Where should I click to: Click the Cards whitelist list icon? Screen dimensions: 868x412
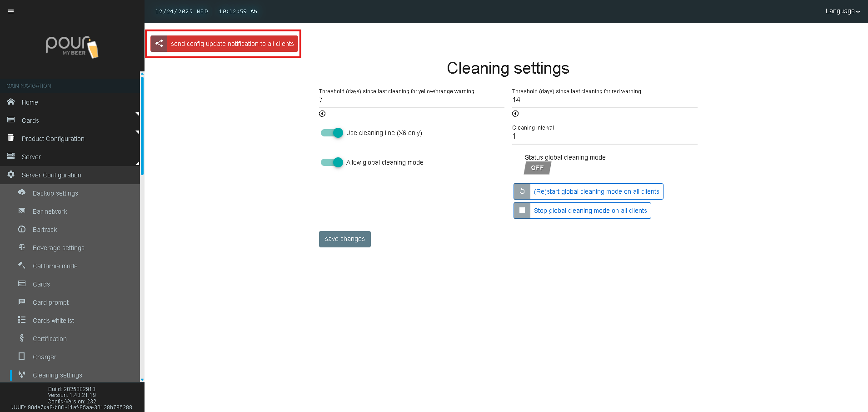tap(22, 320)
